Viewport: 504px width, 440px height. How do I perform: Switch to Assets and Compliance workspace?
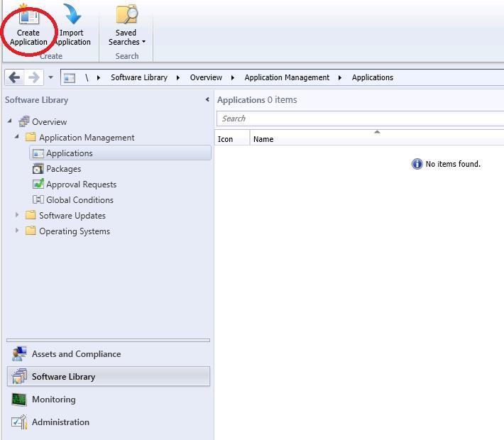108,353
